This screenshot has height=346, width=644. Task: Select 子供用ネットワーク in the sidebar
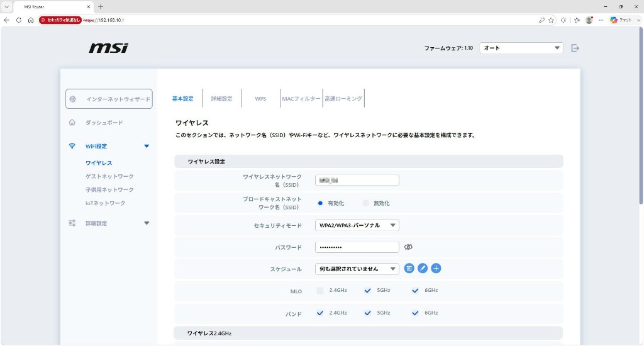(x=109, y=190)
